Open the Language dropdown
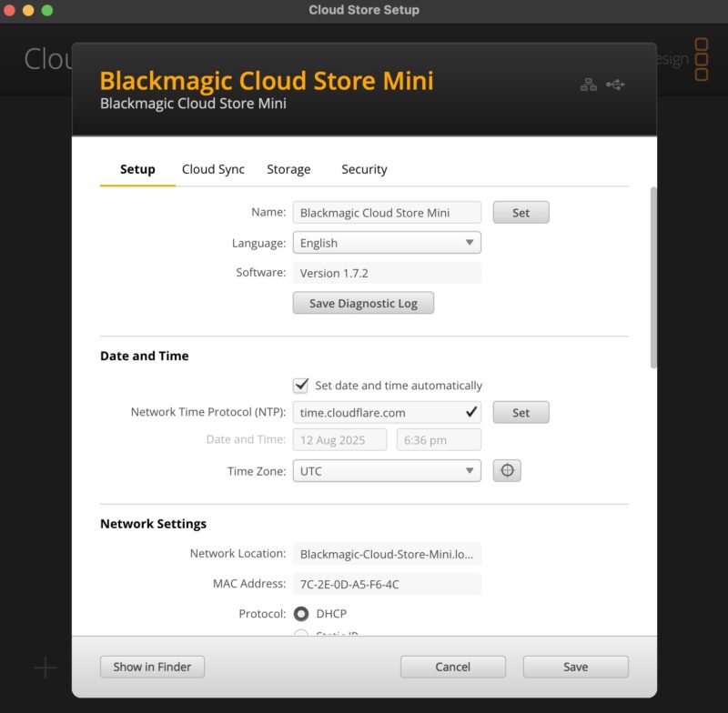This screenshot has height=713, width=728. [387, 243]
